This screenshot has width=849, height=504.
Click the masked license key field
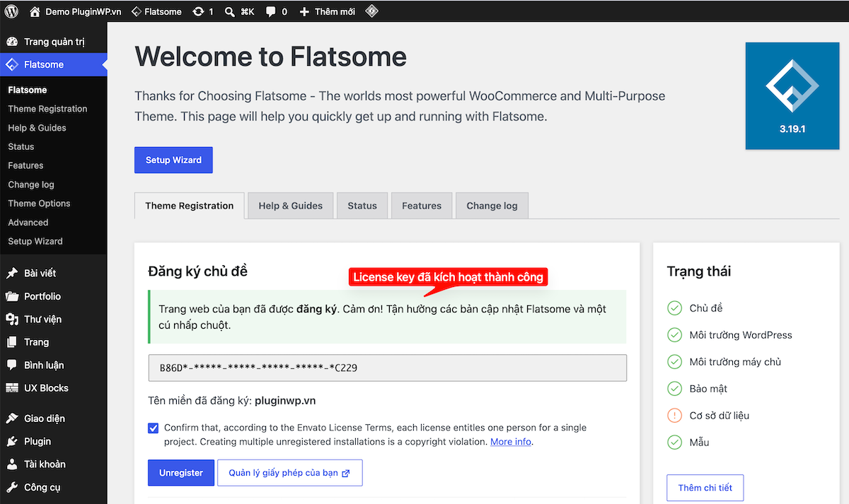pos(388,368)
